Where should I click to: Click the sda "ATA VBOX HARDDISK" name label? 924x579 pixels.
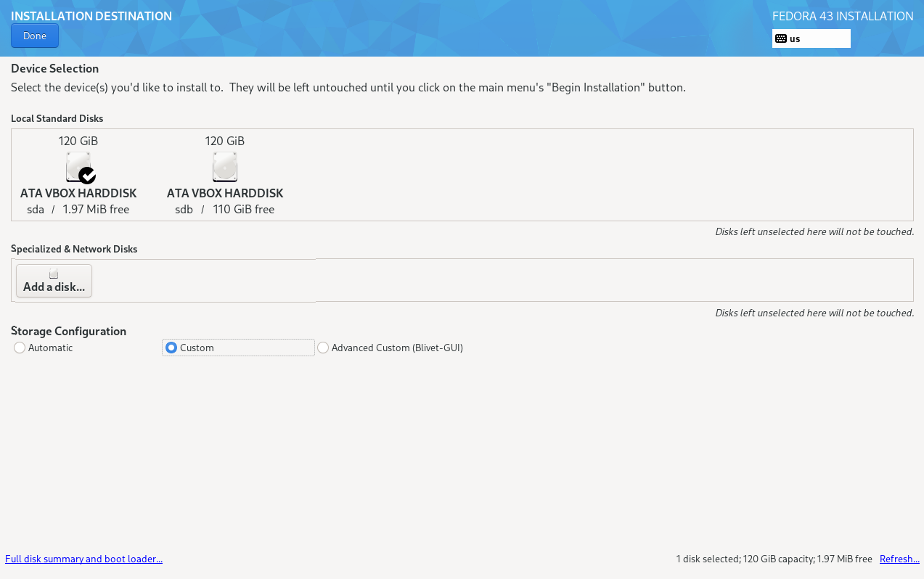(x=78, y=193)
